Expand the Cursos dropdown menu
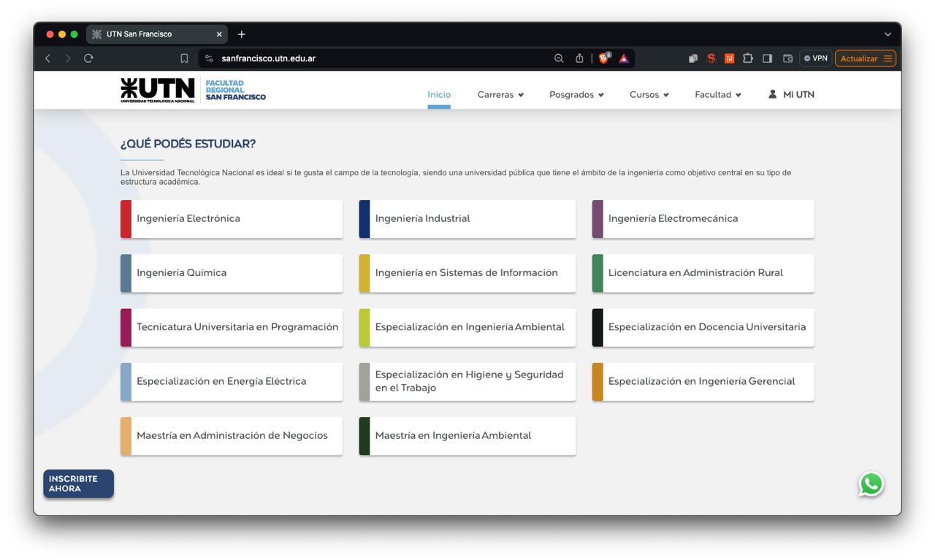The image size is (935, 560). 649,94
